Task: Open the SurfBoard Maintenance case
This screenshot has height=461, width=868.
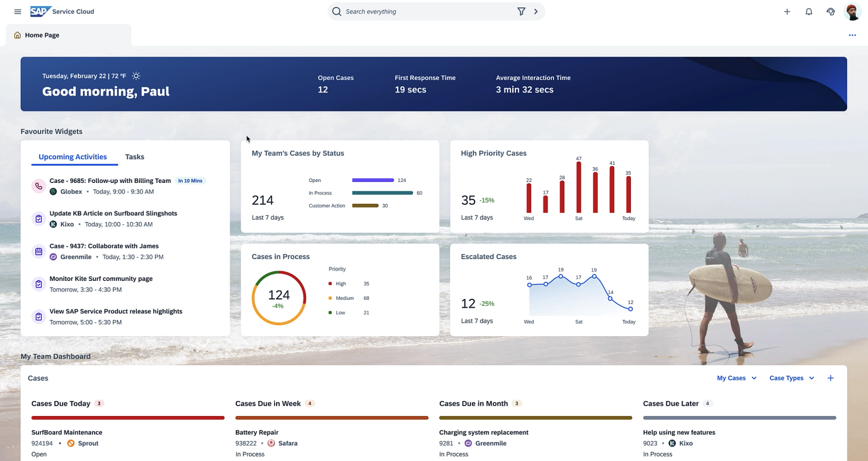Action: pos(67,432)
